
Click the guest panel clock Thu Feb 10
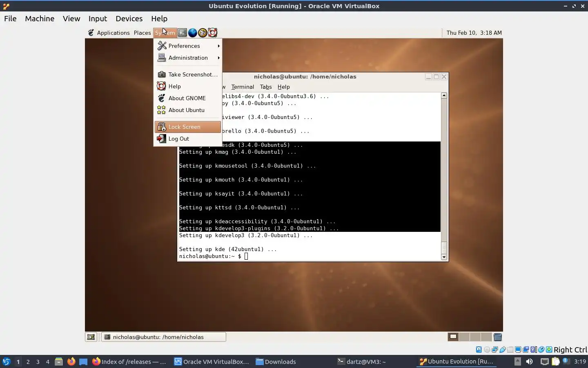(x=474, y=33)
